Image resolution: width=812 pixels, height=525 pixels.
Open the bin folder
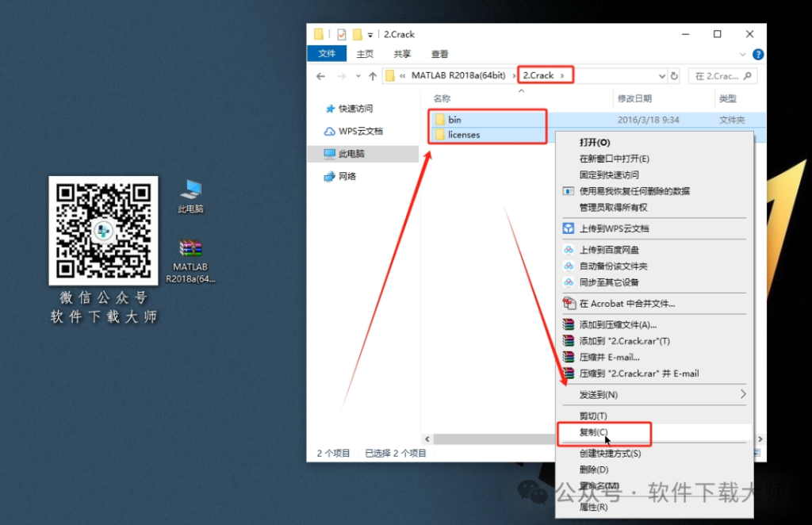454,119
